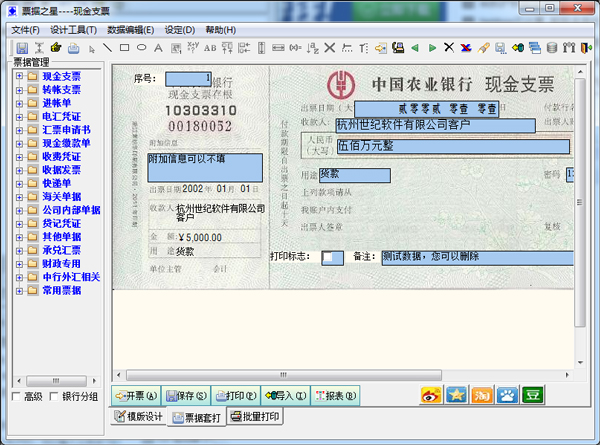Click the Baidu paw icon

coord(508,395)
